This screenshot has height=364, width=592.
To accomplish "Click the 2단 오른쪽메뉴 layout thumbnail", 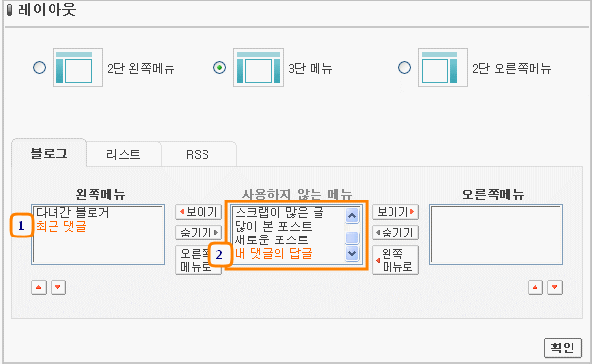I will 443,67.
